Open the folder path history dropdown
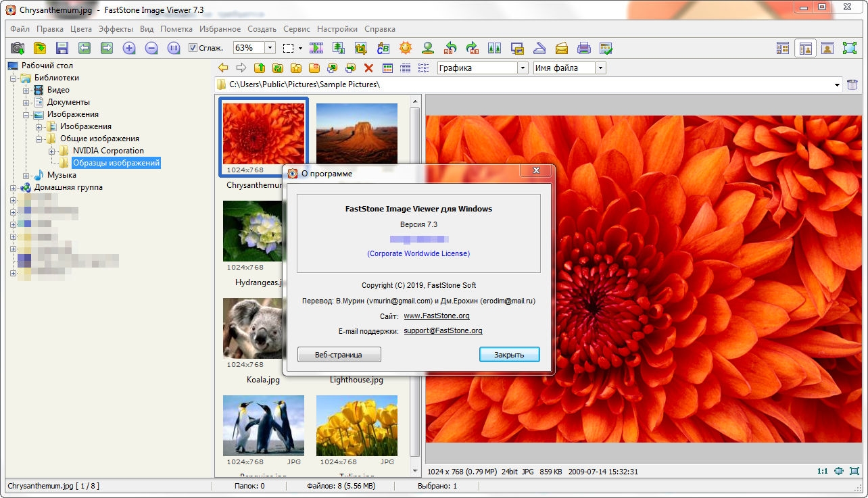Viewport: 868px width, 498px height. pyautogui.click(x=837, y=84)
